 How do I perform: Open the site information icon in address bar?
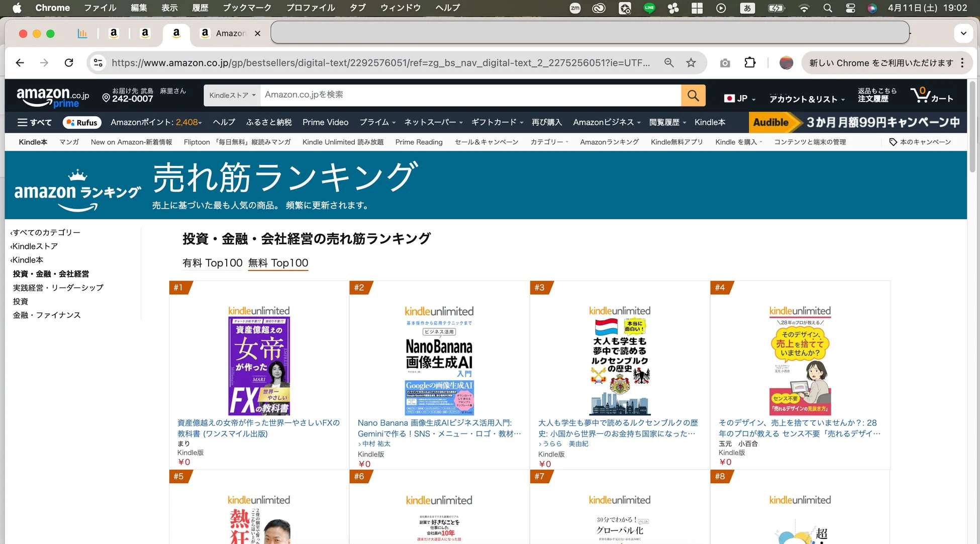pos(99,62)
